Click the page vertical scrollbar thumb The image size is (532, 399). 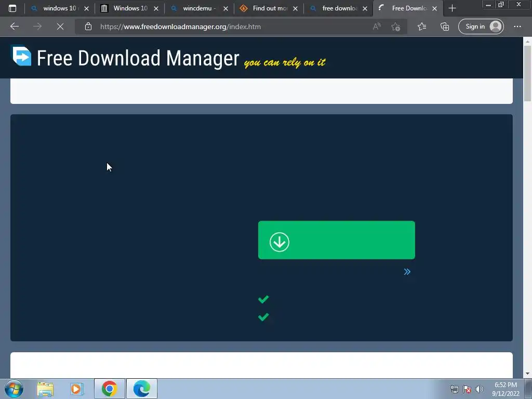pos(527,73)
